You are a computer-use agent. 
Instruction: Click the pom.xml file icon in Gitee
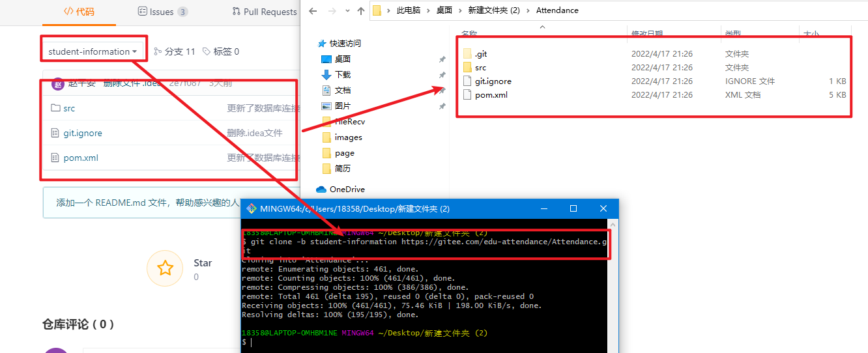(x=55, y=158)
